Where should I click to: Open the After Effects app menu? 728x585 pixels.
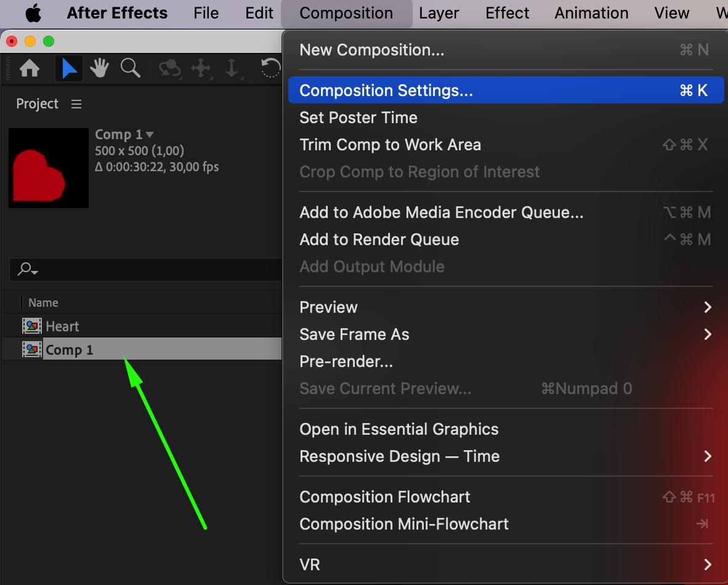click(x=117, y=13)
